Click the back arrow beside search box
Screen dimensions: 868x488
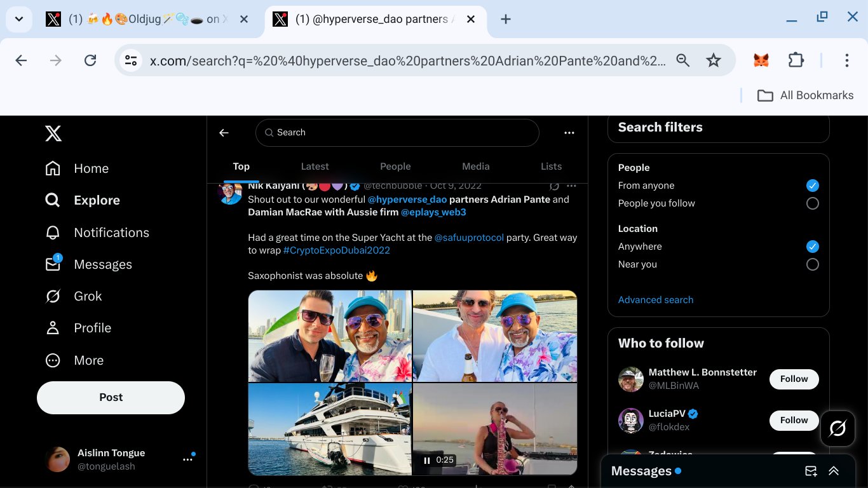coord(224,133)
